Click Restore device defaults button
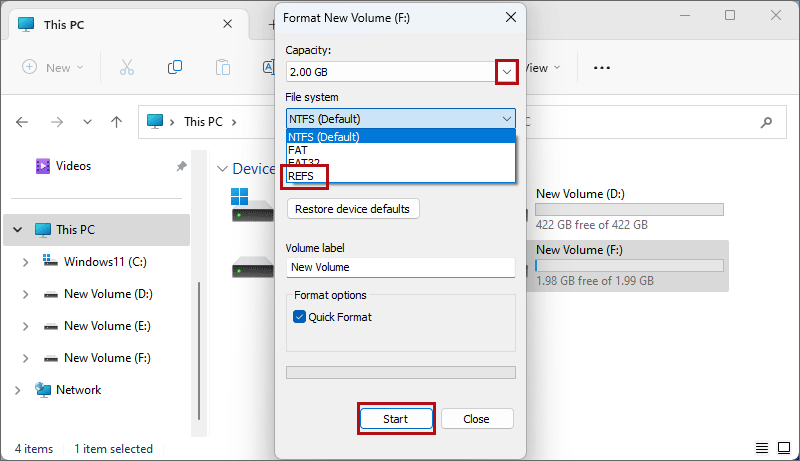This screenshot has width=800, height=461. [353, 209]
